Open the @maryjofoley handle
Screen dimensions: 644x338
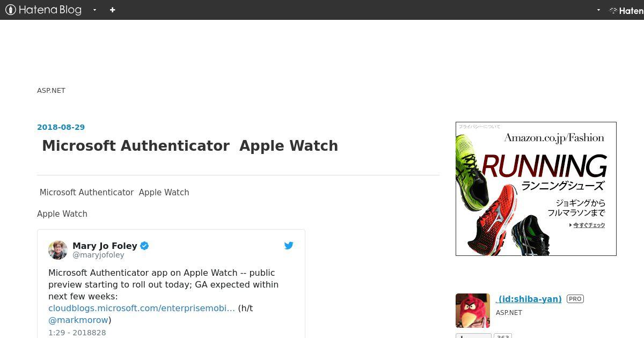pyautogui.click(x=98, y=255)
